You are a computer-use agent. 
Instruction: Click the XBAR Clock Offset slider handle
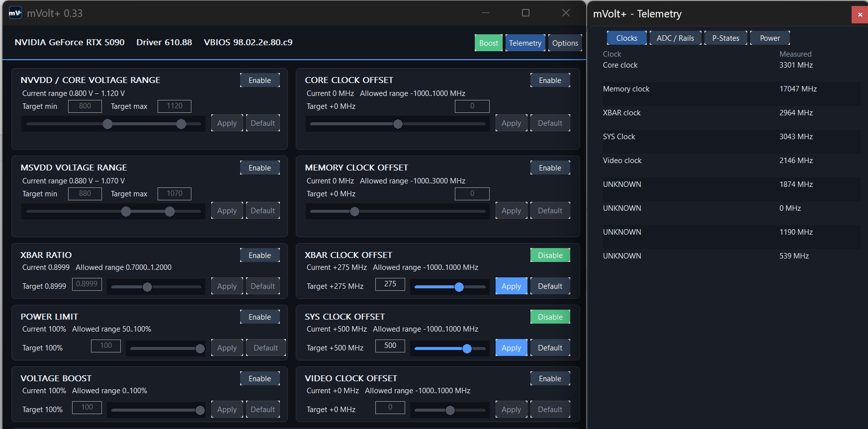click(x=459, y=287)
